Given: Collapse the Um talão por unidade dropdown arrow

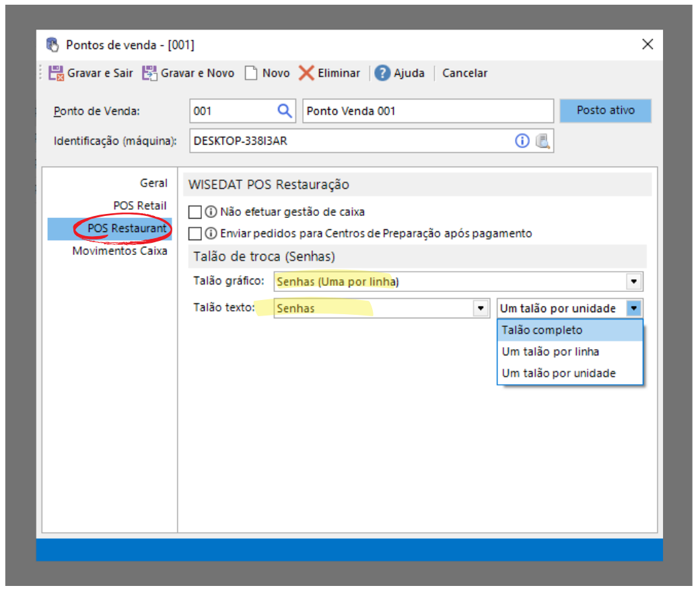Looking at the screenshot, I should click(x=633, y=308).
